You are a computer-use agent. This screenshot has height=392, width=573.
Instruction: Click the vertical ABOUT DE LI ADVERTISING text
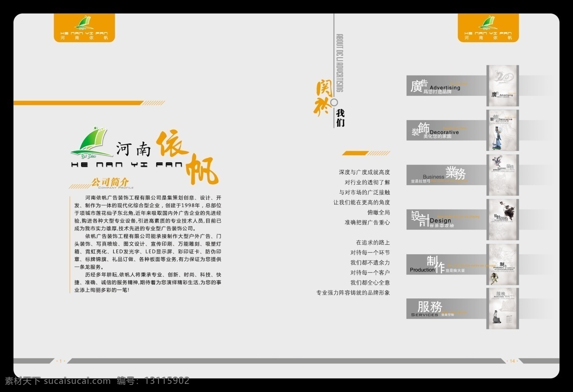(340, 64)
